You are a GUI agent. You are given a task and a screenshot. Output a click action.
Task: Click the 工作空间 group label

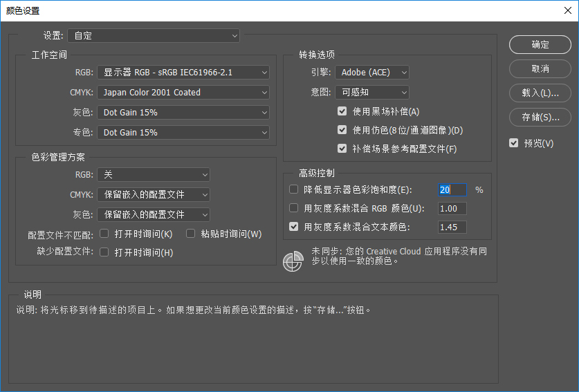[x=49, y=55]
